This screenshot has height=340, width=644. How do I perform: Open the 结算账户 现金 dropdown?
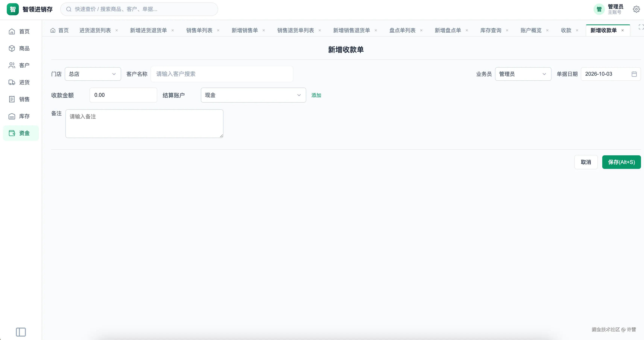(x=253, y=95)
